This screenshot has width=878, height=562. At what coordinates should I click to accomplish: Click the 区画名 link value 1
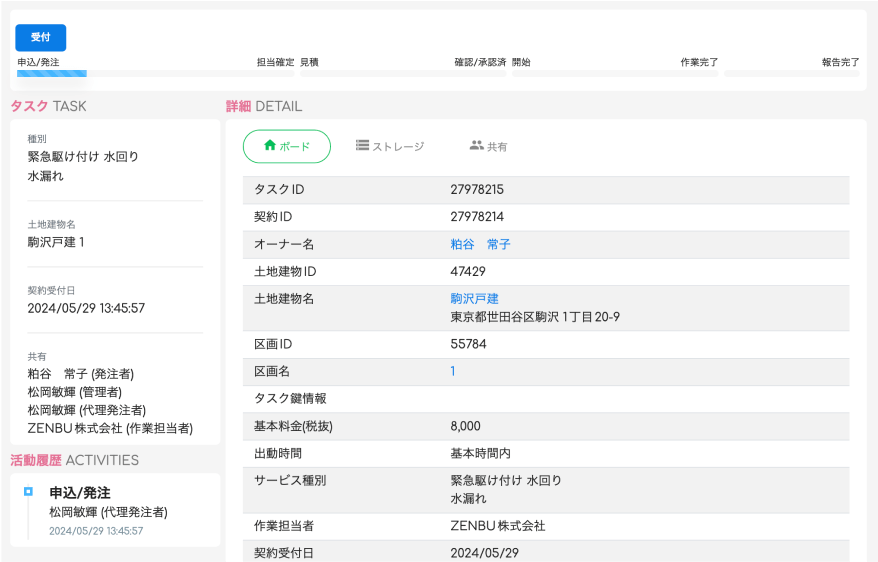click(453, 371)
